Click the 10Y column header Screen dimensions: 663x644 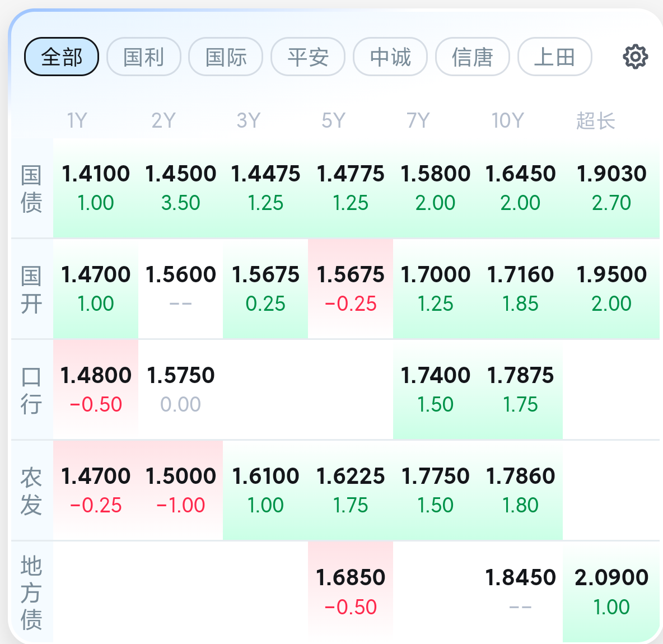pos(507,120)
